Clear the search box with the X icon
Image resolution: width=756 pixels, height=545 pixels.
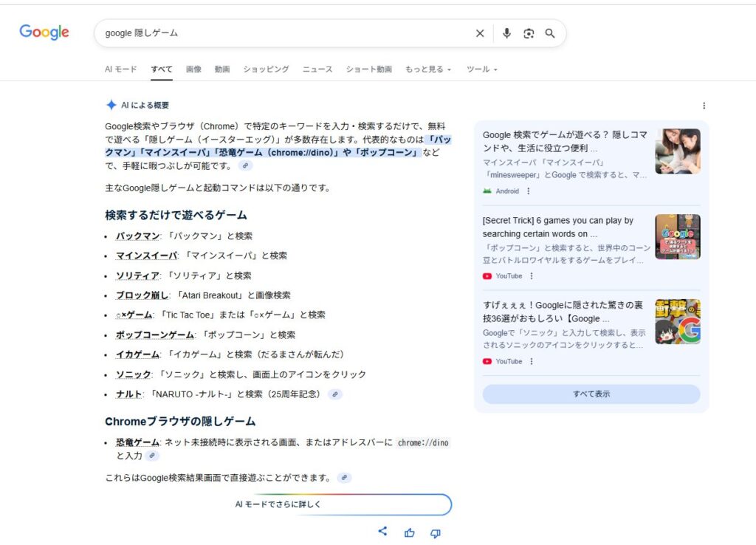pos(480,33)
